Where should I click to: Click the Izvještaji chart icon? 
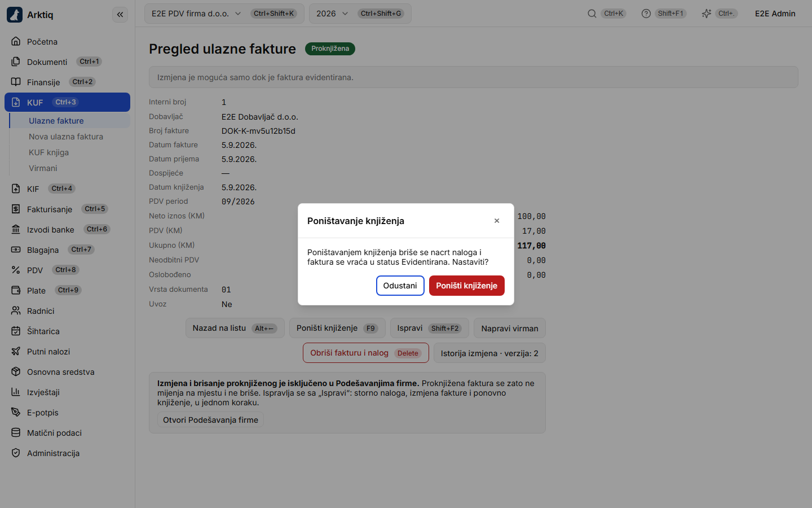click(x=16, y=392)
